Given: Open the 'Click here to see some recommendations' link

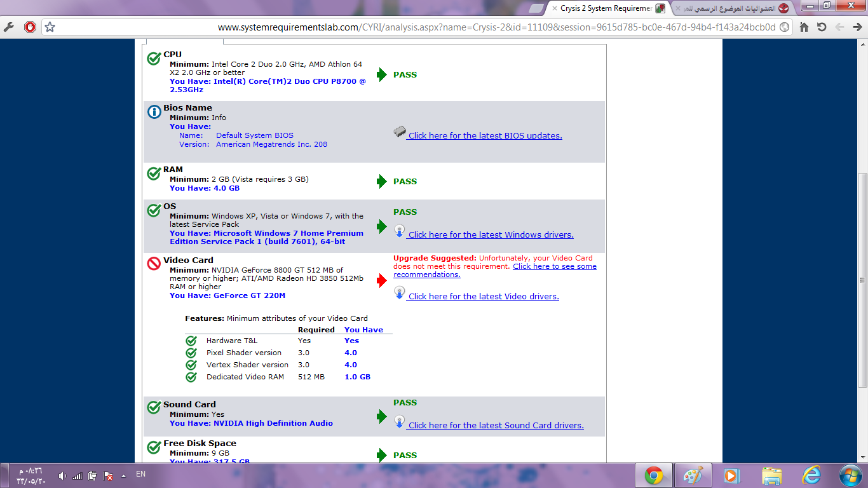Looking at the screenshot, I should pos(495,271).
